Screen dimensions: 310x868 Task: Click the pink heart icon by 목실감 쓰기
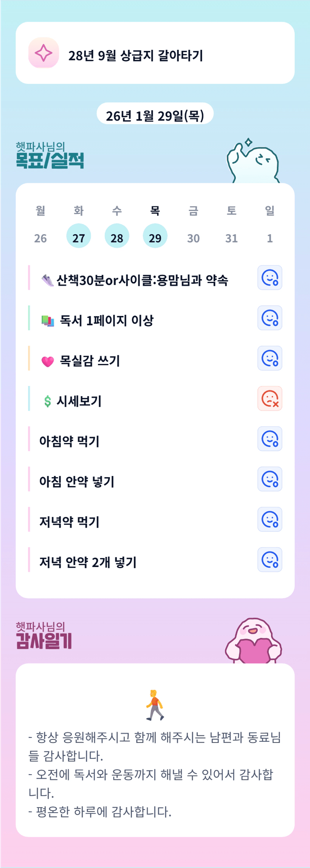click(48, 361)
